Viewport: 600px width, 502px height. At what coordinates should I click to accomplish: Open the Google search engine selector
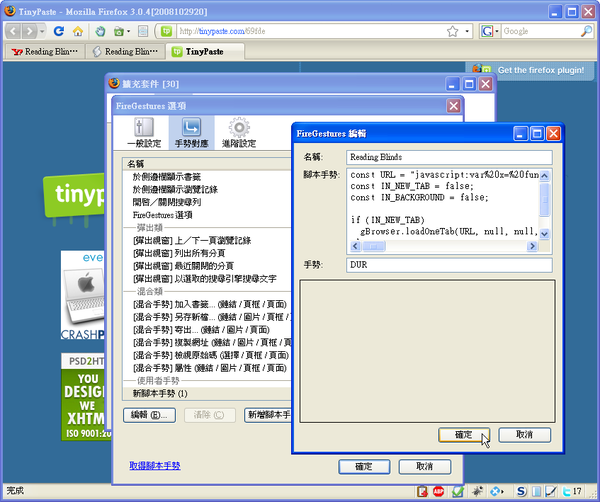490,31
